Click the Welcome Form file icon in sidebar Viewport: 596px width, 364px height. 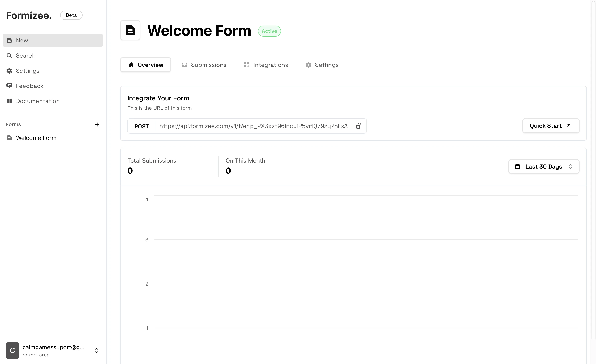point(9,138)
